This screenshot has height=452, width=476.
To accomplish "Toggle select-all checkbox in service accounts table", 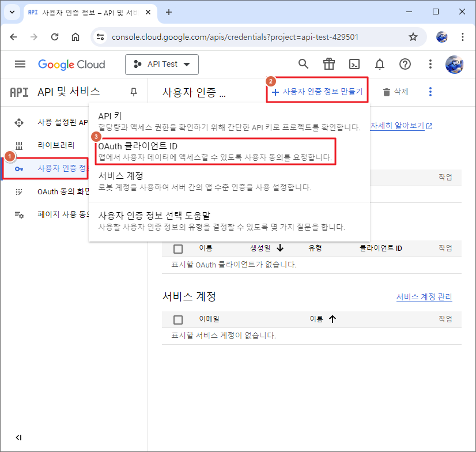I will (178, 319).
